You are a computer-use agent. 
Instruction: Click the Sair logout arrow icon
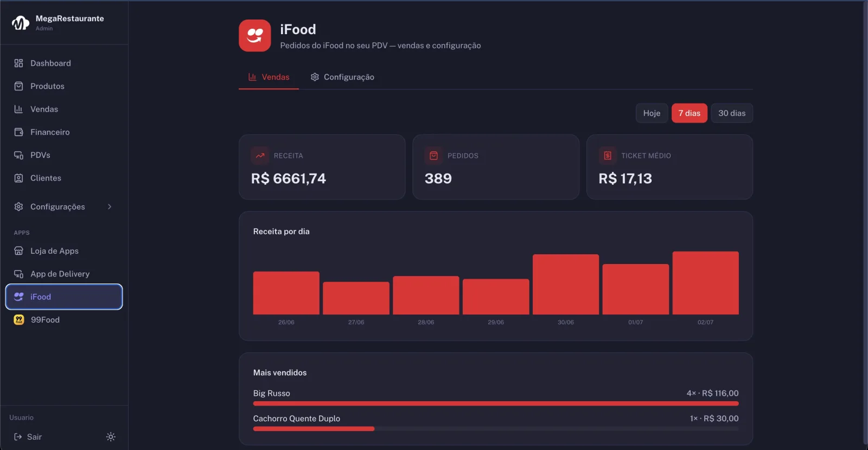18,437
